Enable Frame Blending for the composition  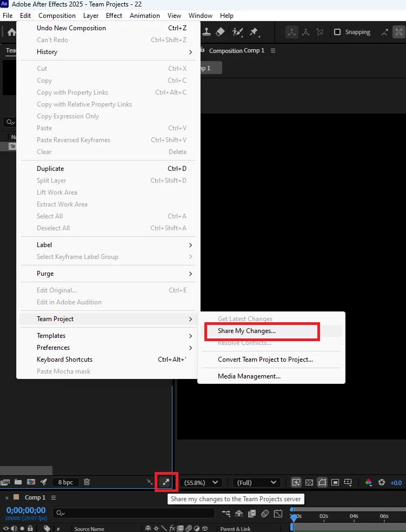(x=252, y=513)
